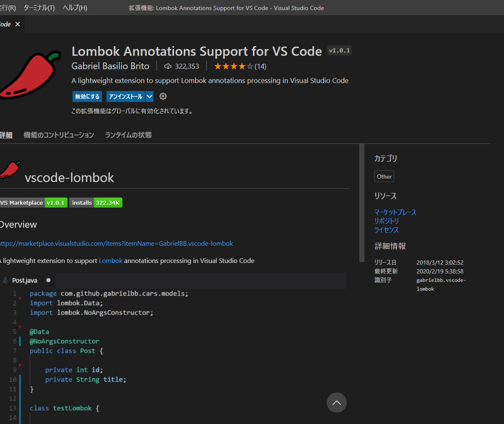504x424 pixels.
Task: Switch to the ランタイムの状態 tab
Action: pos(128,135)
